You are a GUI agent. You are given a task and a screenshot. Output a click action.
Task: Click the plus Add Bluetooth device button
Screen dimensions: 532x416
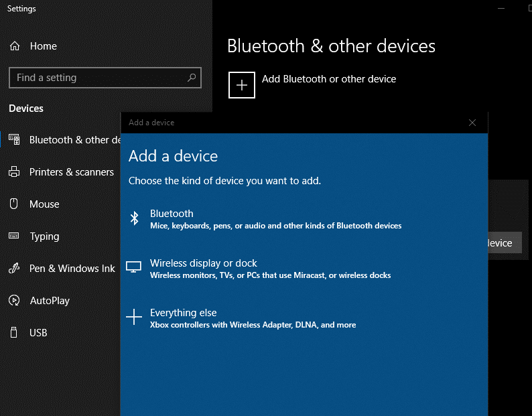pyautogui.click(x=242, y=85)
